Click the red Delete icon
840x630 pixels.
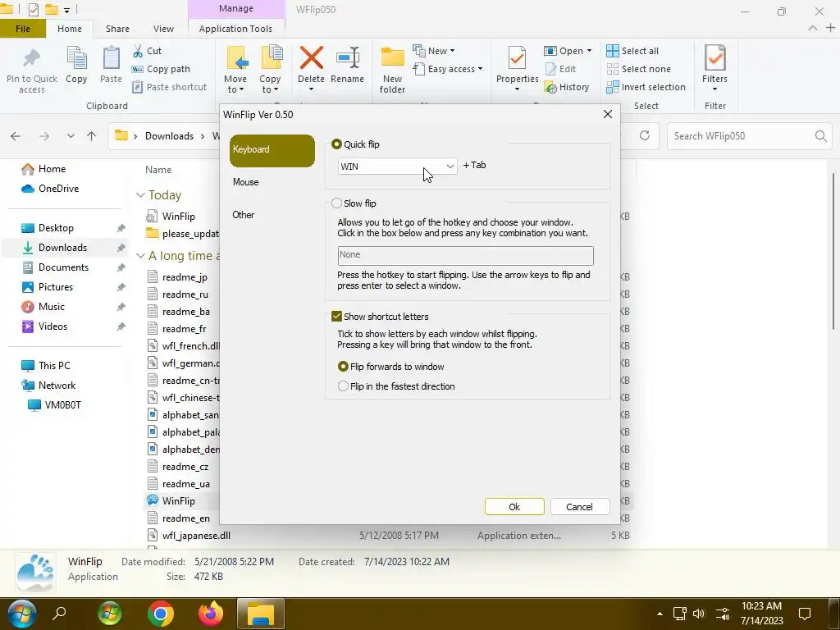point(311,57)
